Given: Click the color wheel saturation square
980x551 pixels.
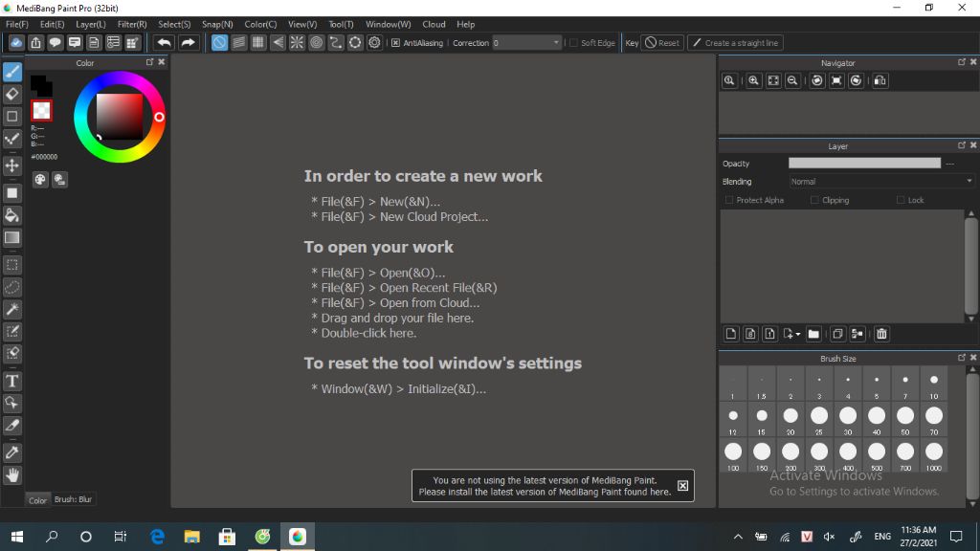Looking at the screenshot, I should click(120, 117).
